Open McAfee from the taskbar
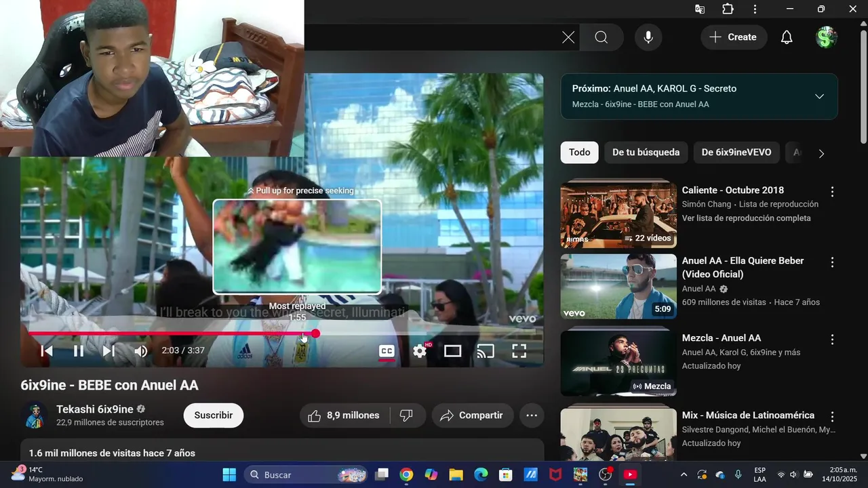This screenshot has height=488, width=868. [x=555, y=474]
